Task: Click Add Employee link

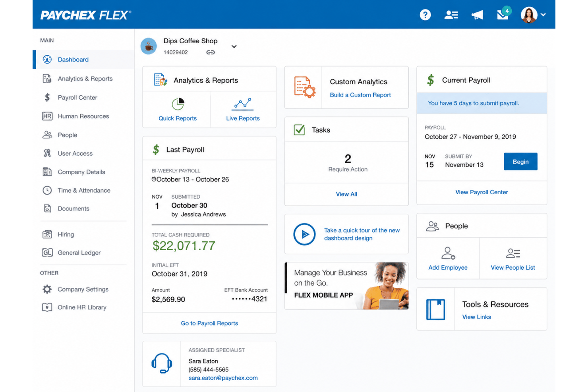Action: pos(448,268)
